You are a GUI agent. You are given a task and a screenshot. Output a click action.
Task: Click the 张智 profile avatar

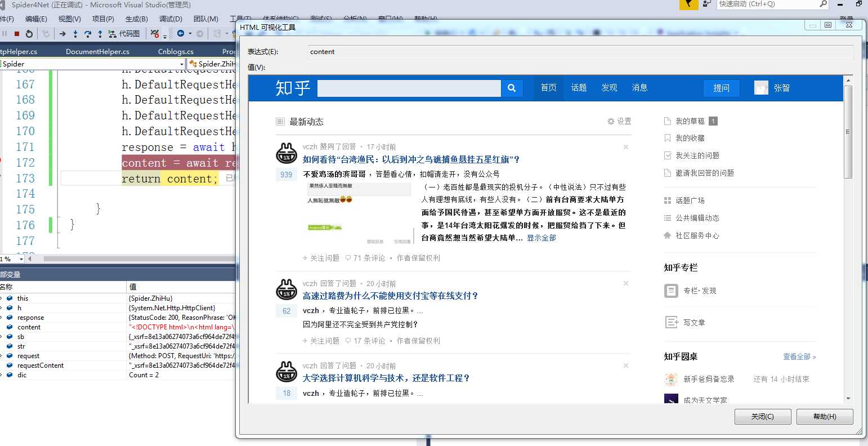click(x=761, y=88)
